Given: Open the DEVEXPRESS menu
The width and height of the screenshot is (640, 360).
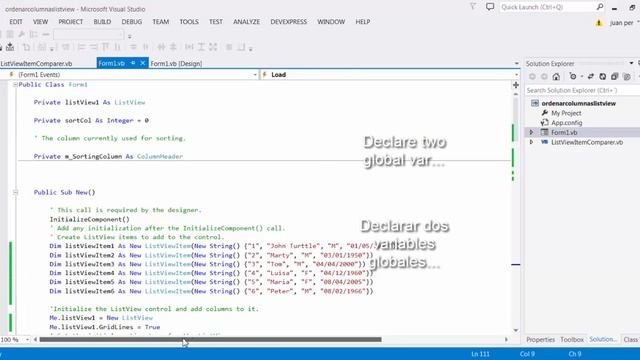Looking at the screenshot, I should [x=289, y=22].
